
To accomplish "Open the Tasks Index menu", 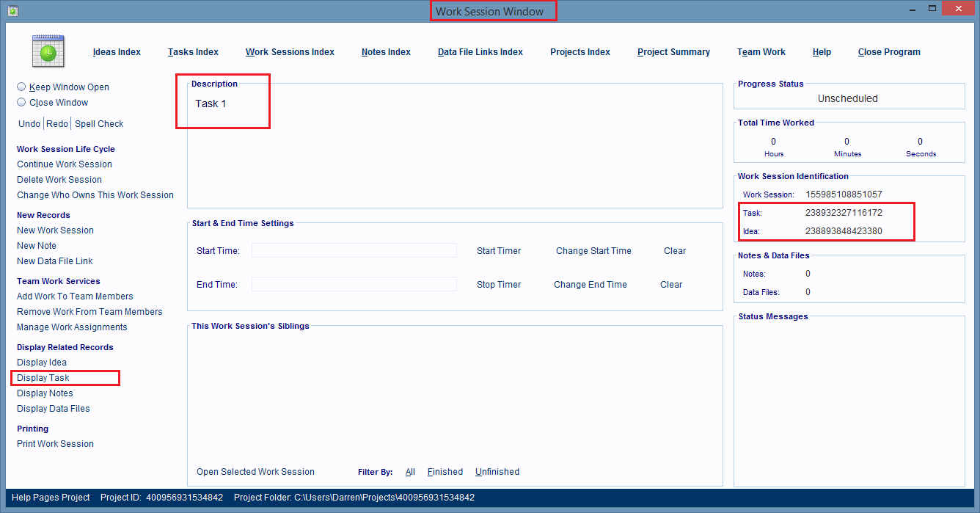I will click(x=193, y=52).
